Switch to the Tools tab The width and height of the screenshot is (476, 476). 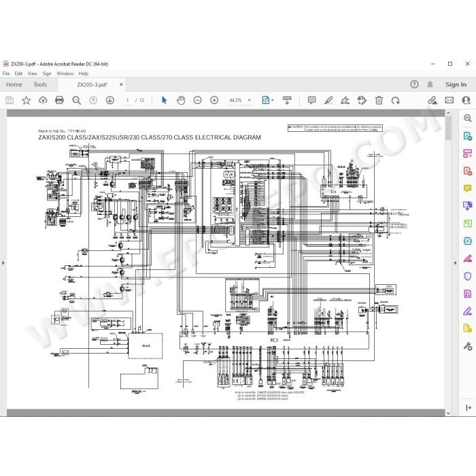(40, 84)
